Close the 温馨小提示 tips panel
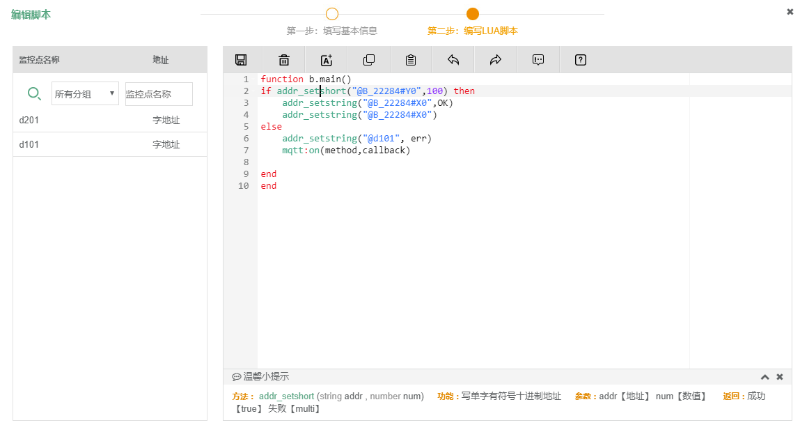Viewport: 800px width, 432px height. 780,377
